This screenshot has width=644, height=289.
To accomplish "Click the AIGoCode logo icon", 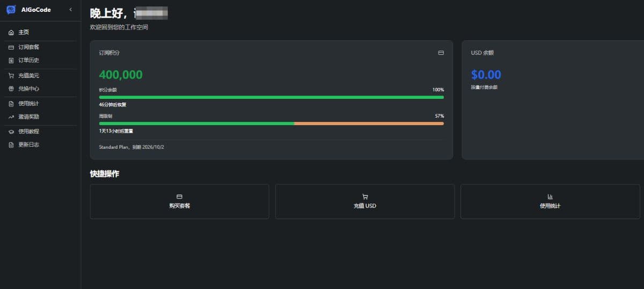I will [11, 10].
